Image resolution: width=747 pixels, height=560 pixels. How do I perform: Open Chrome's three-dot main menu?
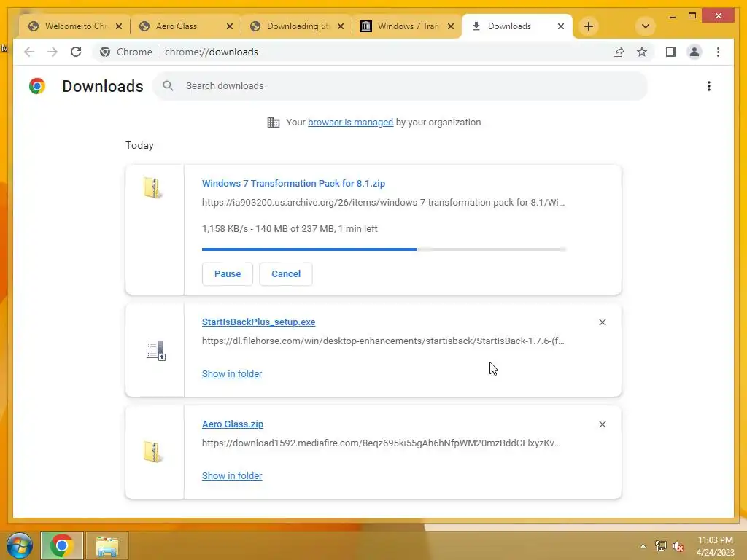(718, 52)
